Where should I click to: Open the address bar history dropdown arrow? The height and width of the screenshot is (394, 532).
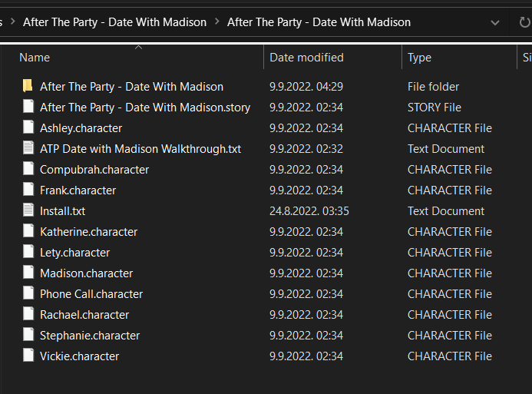494,22
